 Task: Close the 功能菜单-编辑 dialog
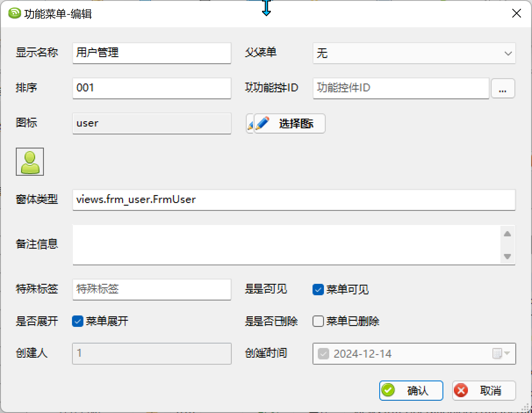pyautogui.click(x=517, y=14)
